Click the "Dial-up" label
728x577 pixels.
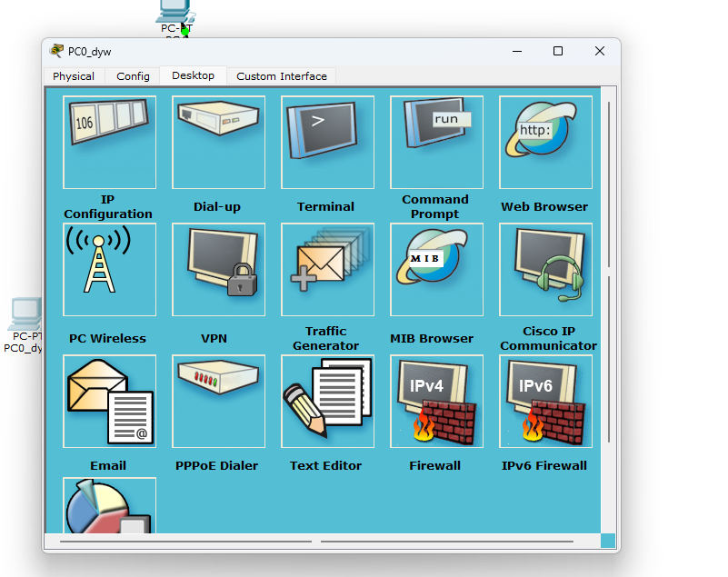point(217,206)
